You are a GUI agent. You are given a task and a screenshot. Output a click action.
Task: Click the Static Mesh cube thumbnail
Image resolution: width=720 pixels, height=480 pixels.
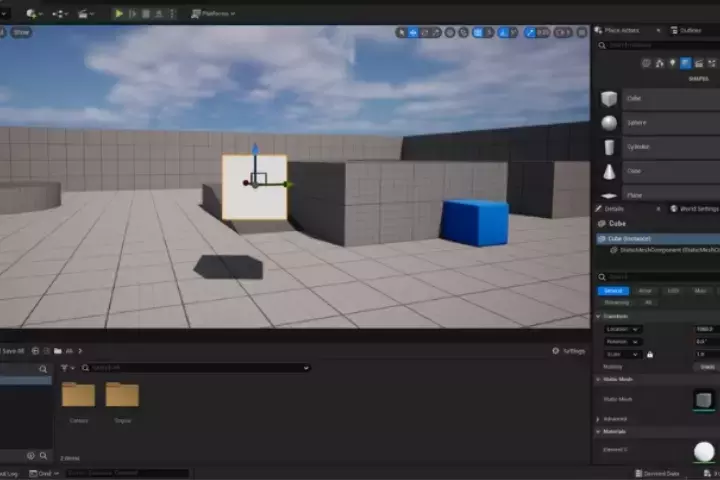pos(704,400)
